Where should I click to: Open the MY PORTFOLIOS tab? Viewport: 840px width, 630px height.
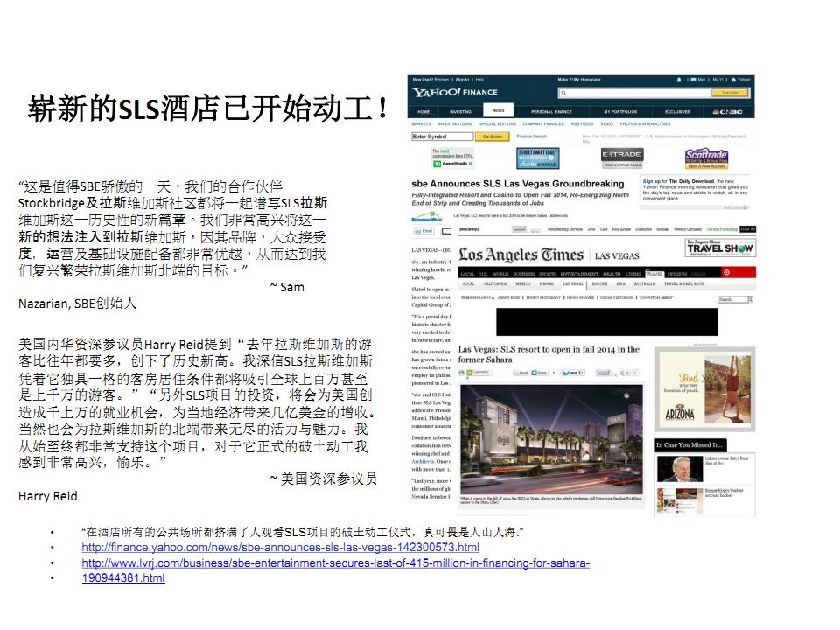[620, 111]
